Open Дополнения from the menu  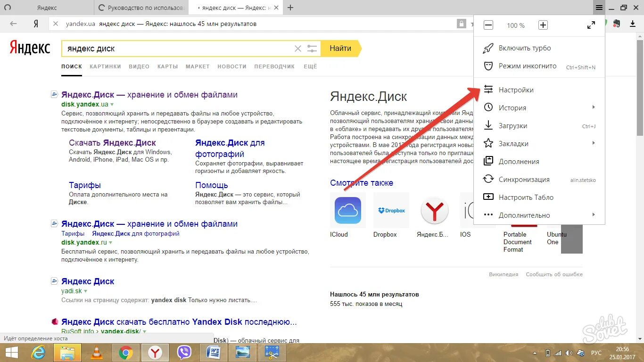point(539,162)
